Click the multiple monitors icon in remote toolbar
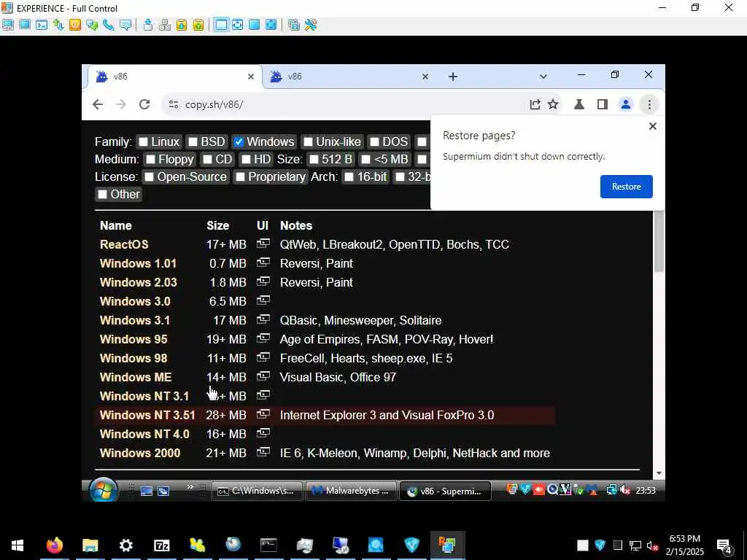 click(x=294, y=25)
